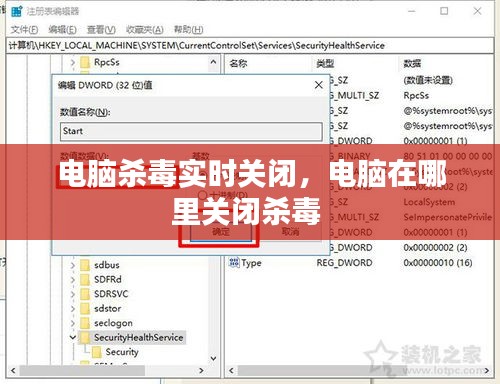The width and height of the screenshot is (500, 384).
Task: Click the SDRSVC folder icon
Action: coord(85,294)
